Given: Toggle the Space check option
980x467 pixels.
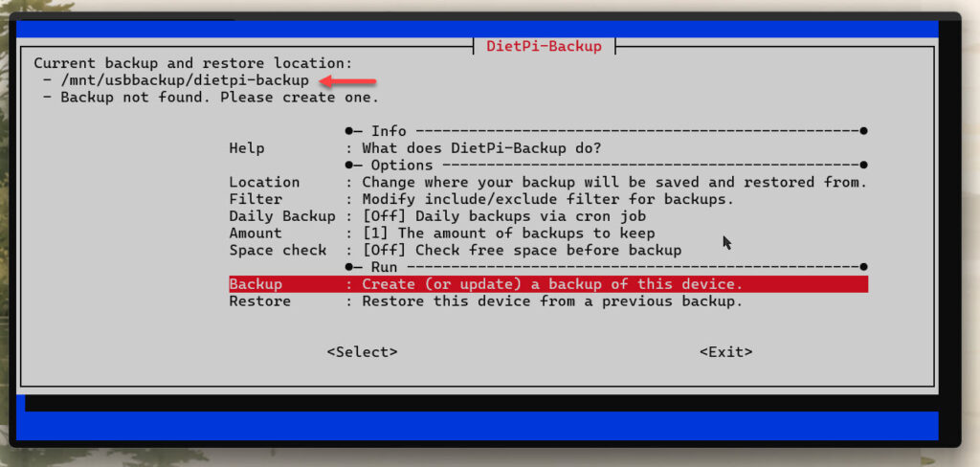Looking at the screenshot, I should [x=548, y=250].
